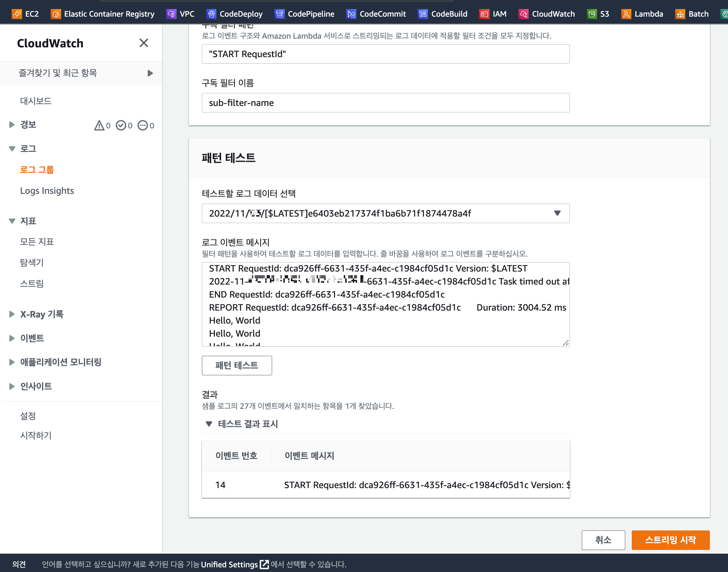Collapse the 지표 sidebar section
Screen dimensions: 728x572
(12, 221)
